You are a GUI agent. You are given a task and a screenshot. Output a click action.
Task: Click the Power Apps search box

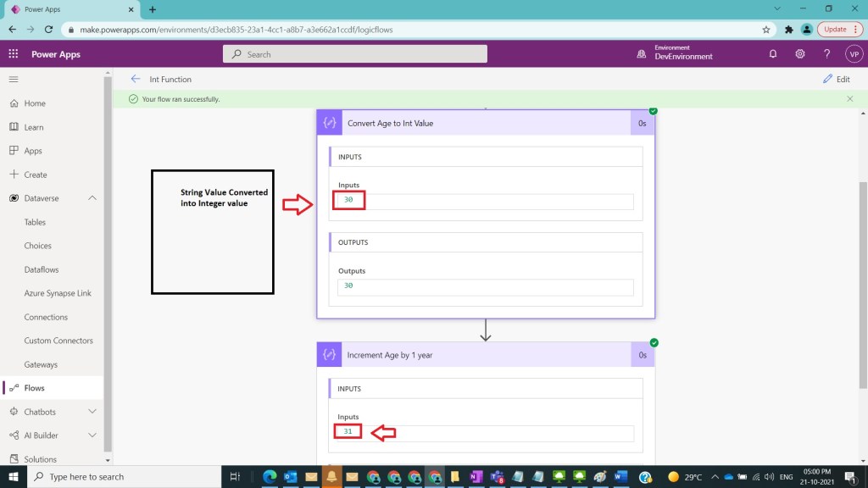click(356, 54)
